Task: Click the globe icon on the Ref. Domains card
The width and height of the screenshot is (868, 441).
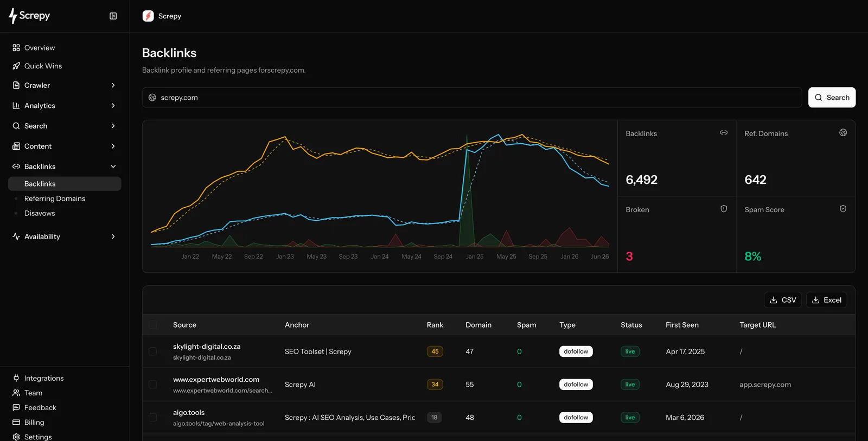Action: [x=843, y=132]
